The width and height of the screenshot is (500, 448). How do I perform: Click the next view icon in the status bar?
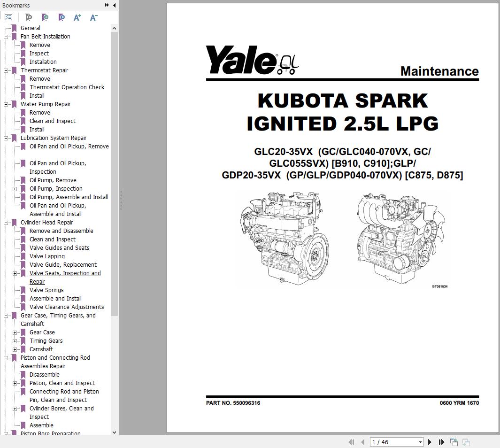click(466, 442)
